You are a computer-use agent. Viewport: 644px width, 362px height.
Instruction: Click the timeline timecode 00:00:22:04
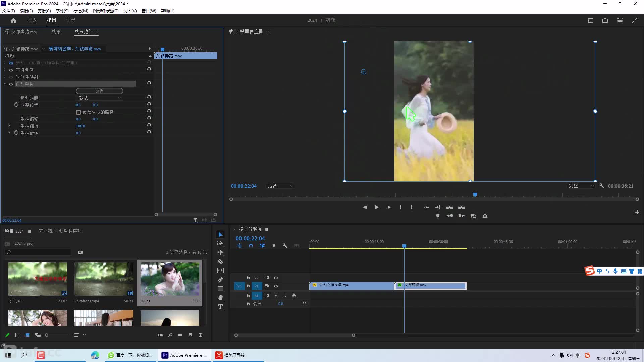coord(250,238)
